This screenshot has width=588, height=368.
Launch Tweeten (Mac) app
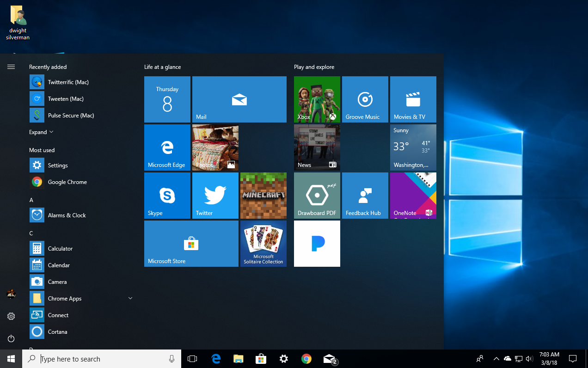(81, 99)
